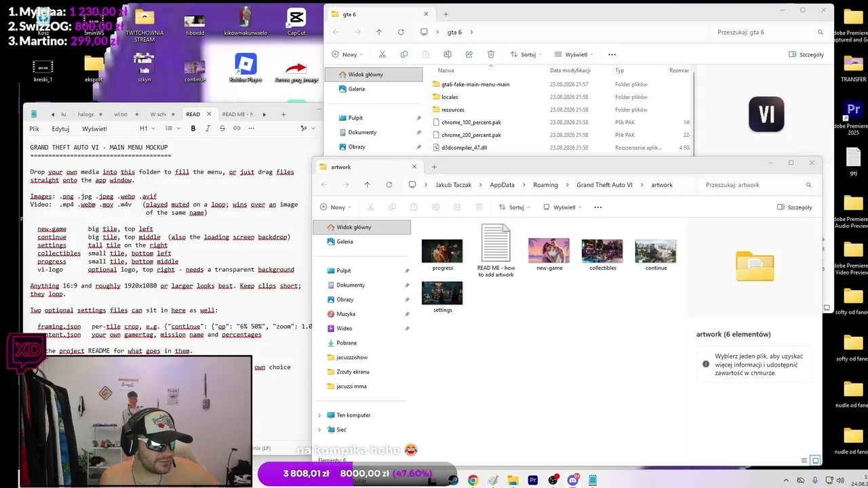Go up one level from artwork folder

point(367,185)
